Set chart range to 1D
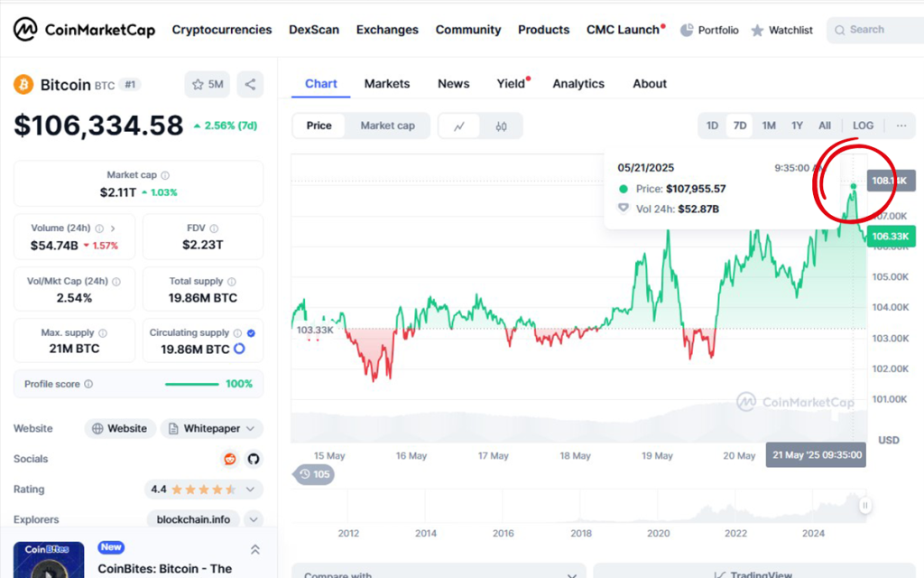 tap(713, 126)
